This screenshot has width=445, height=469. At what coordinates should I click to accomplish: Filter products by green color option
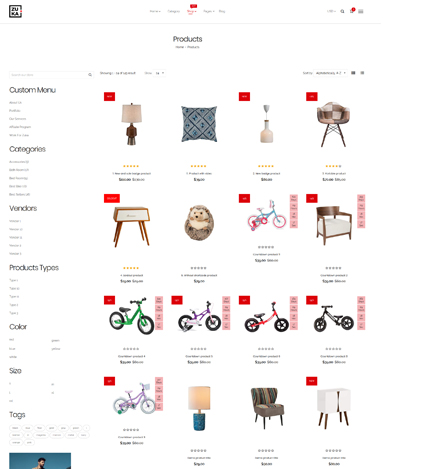click(55, 340)
